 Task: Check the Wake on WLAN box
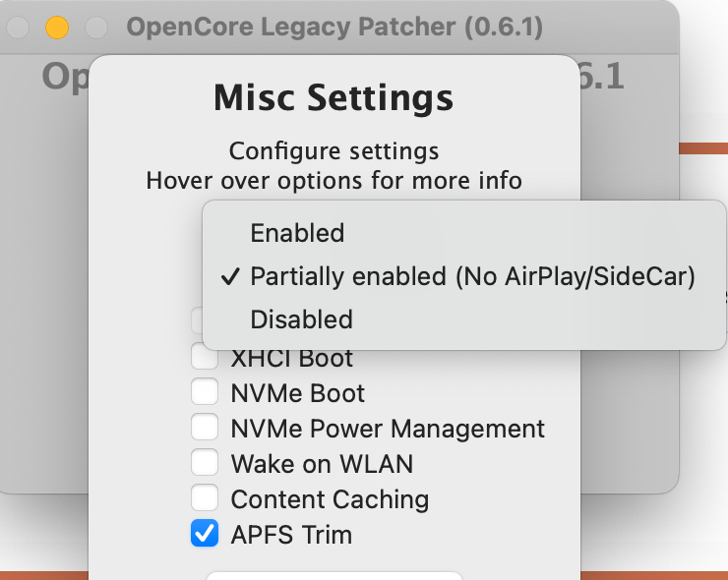205,464
